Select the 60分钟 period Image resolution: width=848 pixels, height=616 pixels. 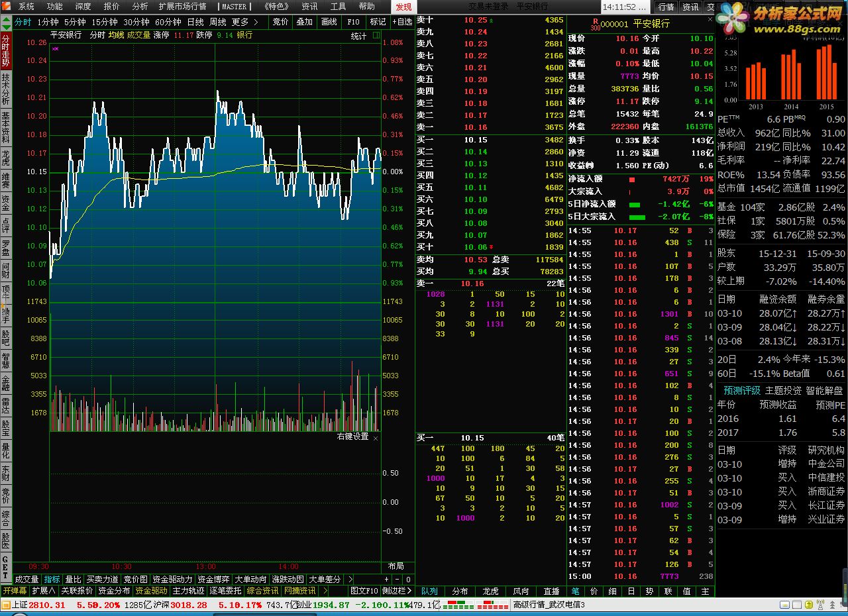coord(168,22)
